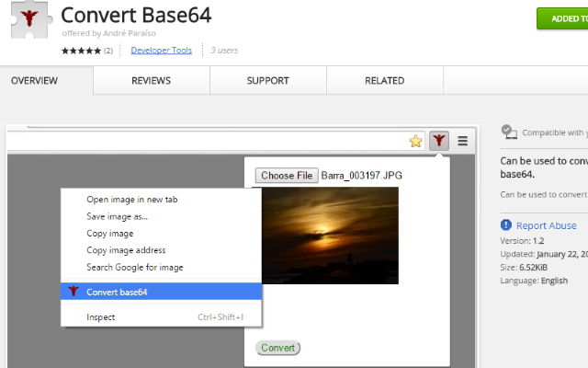
Task: Choose Search Google for image
Action: pyautogui.click(x=162, y=267)
